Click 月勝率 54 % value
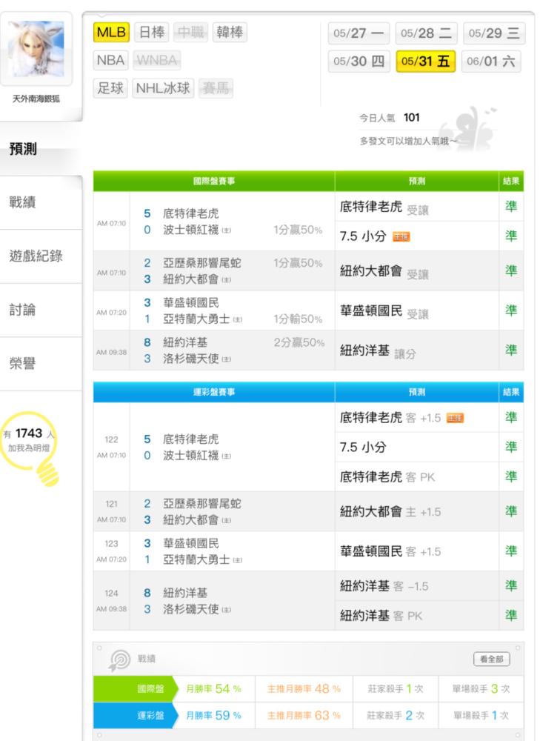The image size is (560, 741). [213, 688]
